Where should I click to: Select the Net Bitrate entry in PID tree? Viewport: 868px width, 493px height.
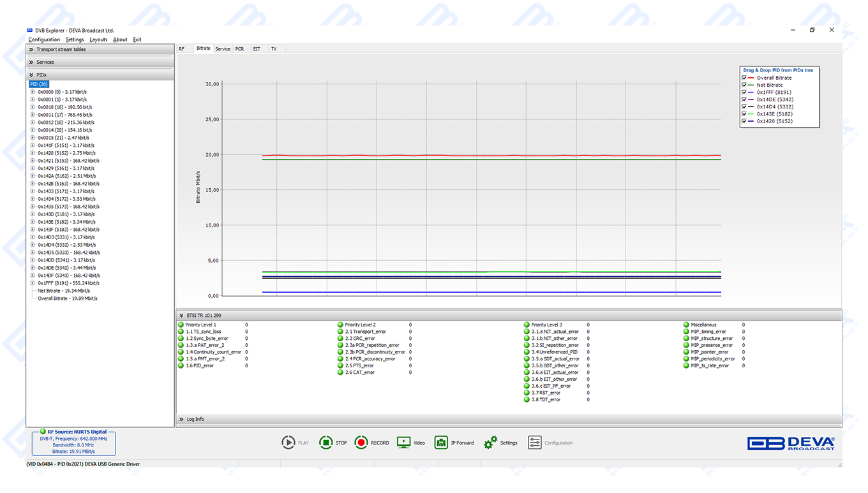(64, 291)
